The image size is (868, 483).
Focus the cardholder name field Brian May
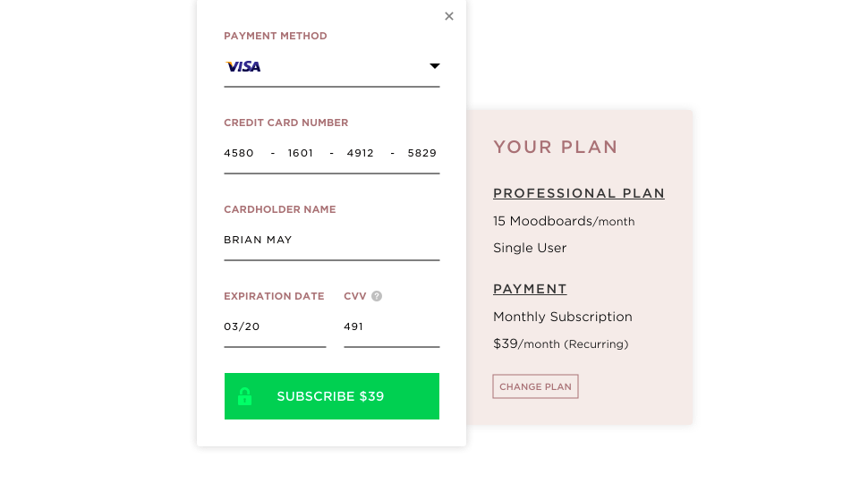(332, 240)
